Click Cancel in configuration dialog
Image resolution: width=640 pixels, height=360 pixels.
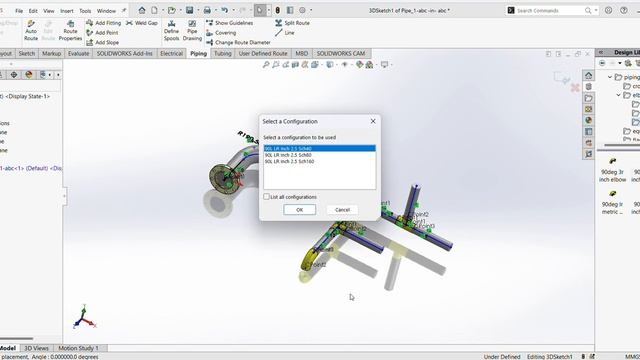[x=342, y=210]
